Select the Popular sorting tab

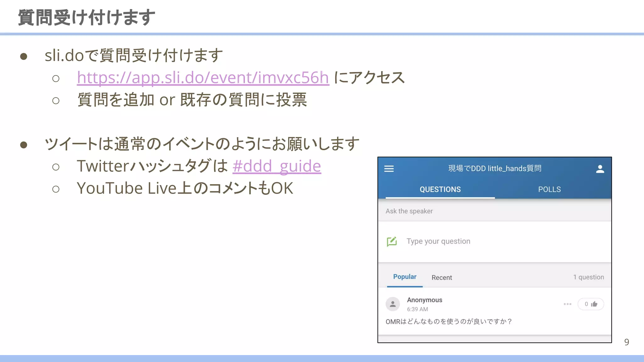(x=405, y=277)
